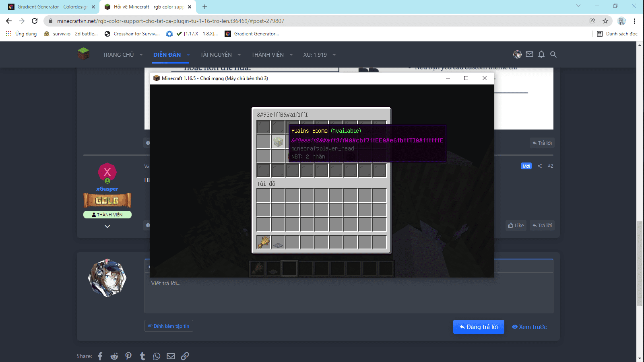Go forward in browser history

click(22, 21)
